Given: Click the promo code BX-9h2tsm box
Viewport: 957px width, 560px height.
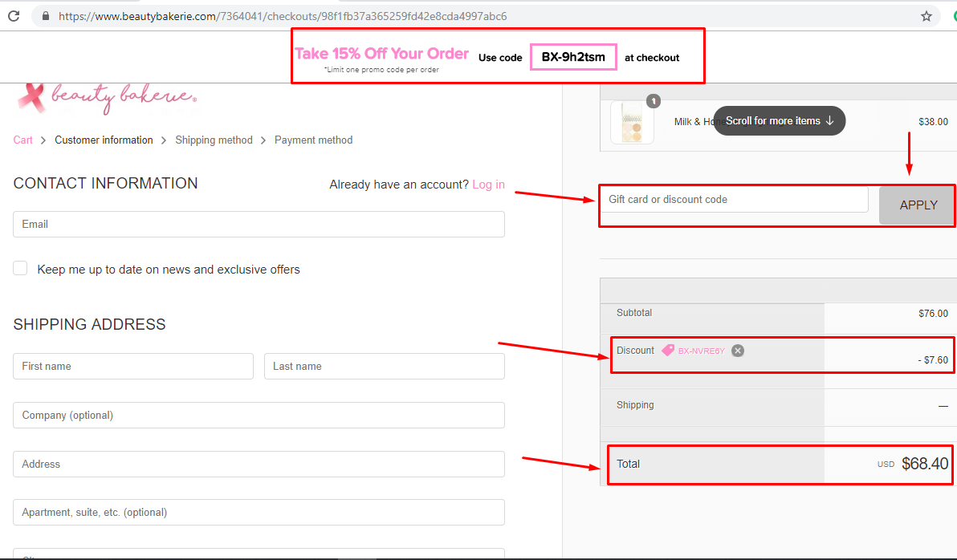Looking at the screenshot, I should [x=573, y=57].
